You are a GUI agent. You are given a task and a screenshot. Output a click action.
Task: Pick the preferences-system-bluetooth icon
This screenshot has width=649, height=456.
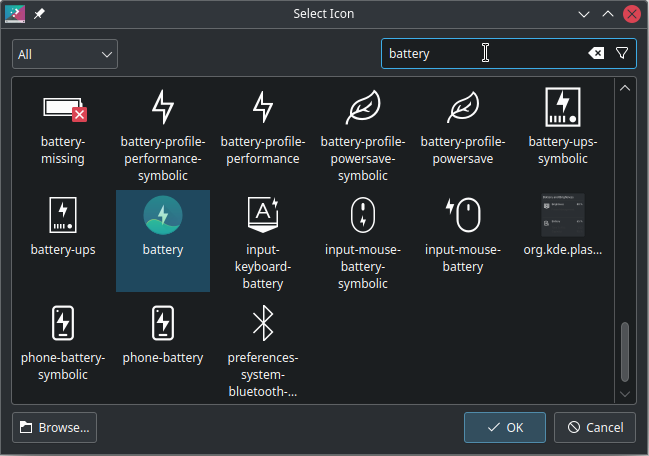(263, 323)
